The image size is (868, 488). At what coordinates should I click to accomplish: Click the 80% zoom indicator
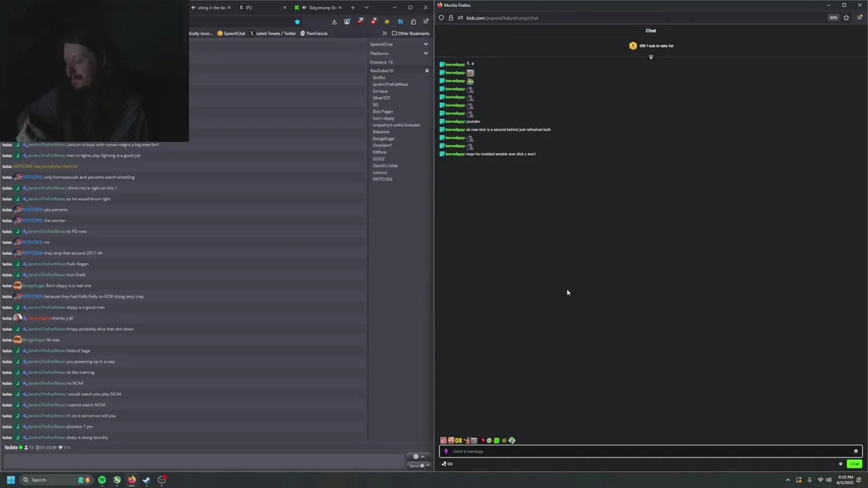[x=833, y=18]
